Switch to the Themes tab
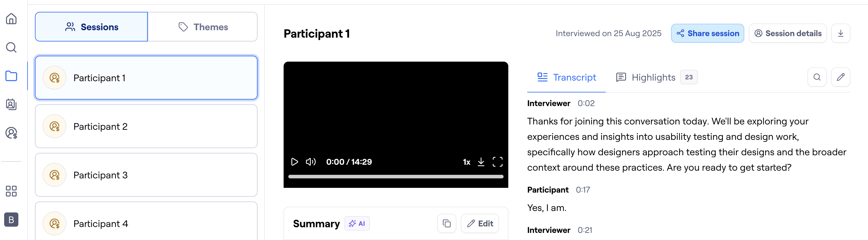868x240 pixels. click(203, 27)
